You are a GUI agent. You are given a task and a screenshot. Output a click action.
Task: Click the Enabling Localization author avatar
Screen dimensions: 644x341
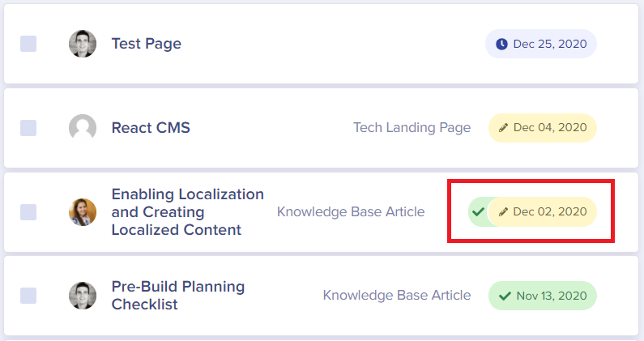[83, 212]
